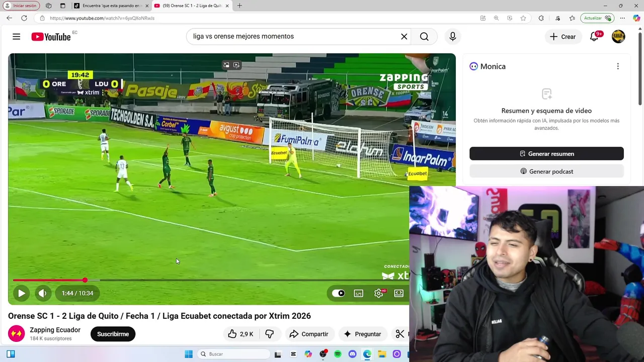Like the video (2,9 K)
The width and height of the screenshot is (644, 362).
pos(240,334)
